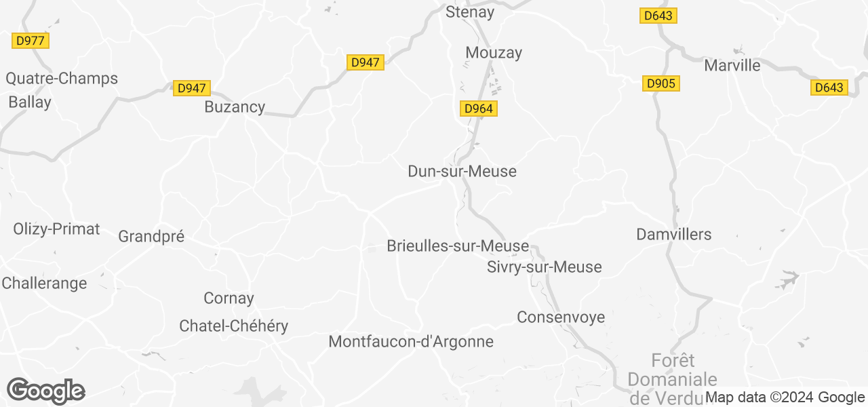This screenshot has width=868, height=407.
Task: Click the Map data ©2024 Google text
Action: point(785,398)
